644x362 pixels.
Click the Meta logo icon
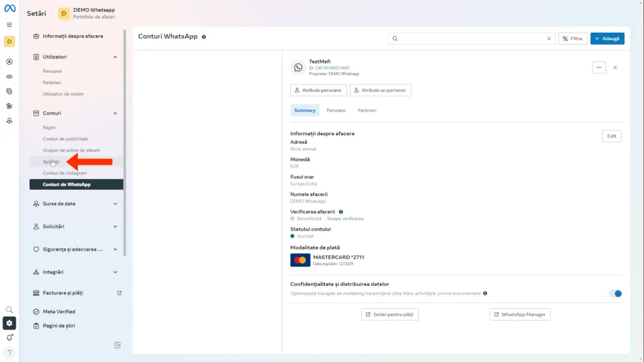click(9, 8)
